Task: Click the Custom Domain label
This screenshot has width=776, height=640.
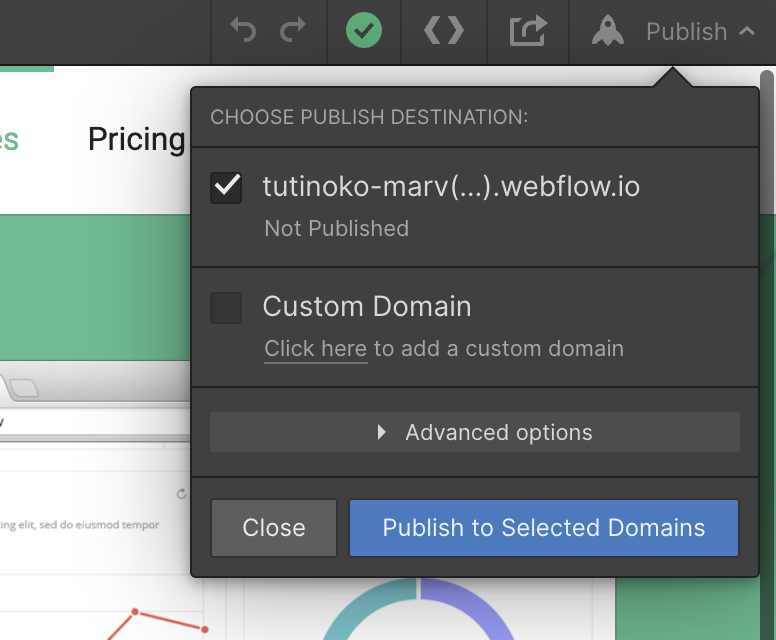Action: (x=367, y=306)
